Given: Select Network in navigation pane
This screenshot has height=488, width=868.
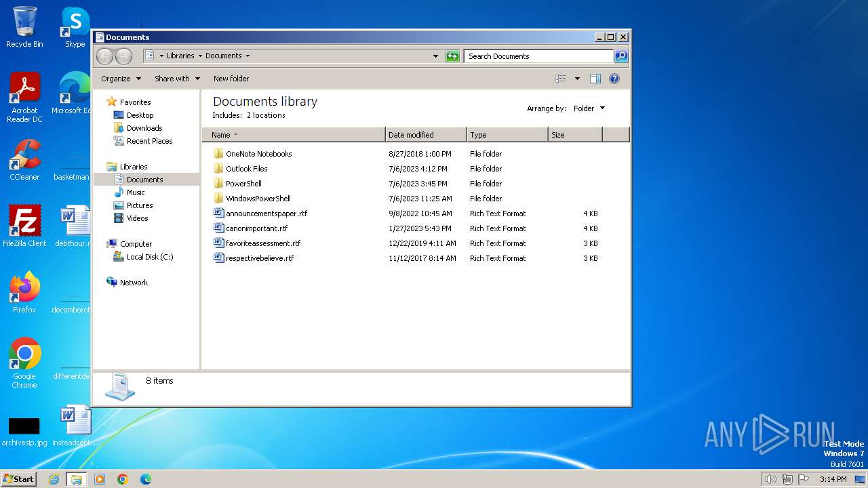Looking at the screenshot, I should point(134,283).
